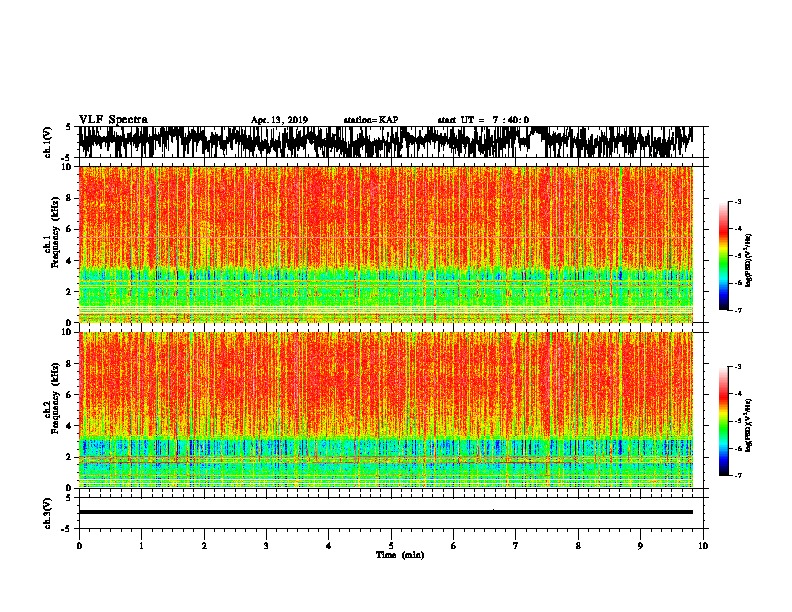The image size is (792, 612).
Task: Click the "8" kHz tick on ch.2 frequency axis
Action: point(70,364)
